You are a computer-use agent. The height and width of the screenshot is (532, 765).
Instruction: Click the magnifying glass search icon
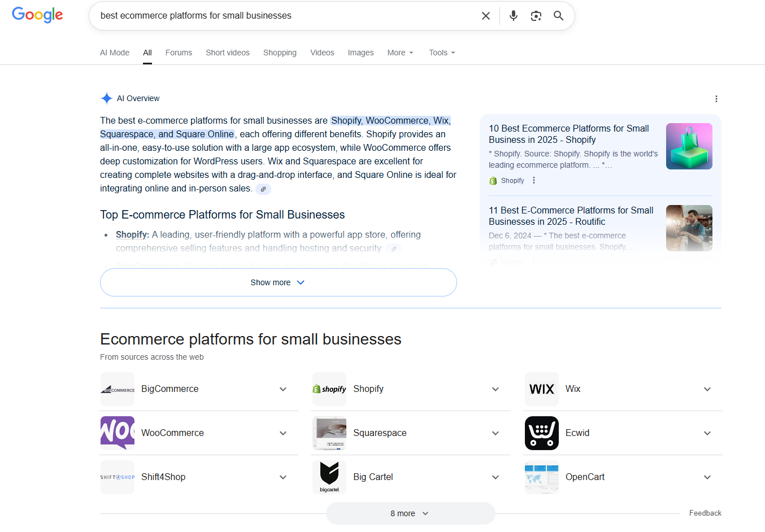(x=558, y=16)
